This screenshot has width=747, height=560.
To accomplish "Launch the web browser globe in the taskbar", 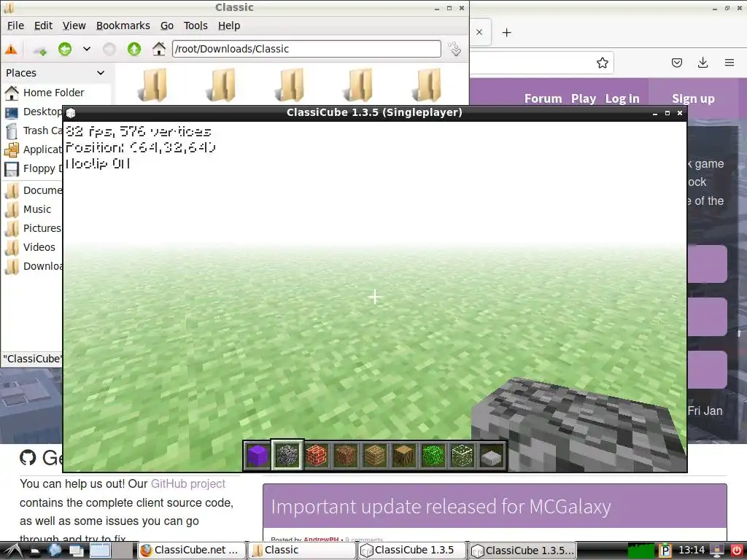I will click(x=55, y=551).
